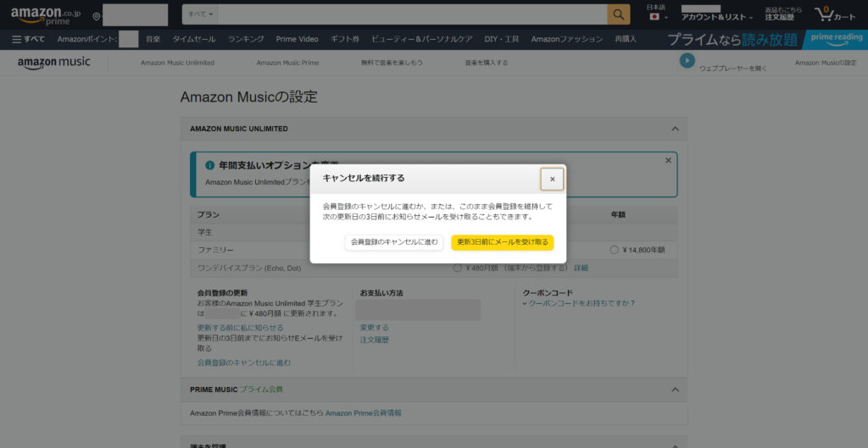Click 更新3日前にメールを受け取る yellow button
This screenshot has height=448, width=868.
[503, 242]
